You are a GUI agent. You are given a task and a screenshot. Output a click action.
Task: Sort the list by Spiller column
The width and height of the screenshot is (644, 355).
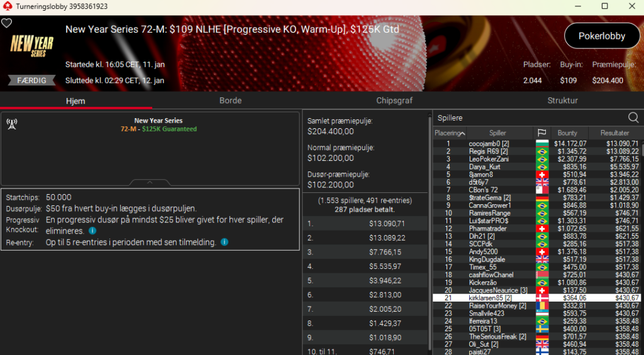coord(497,133)
